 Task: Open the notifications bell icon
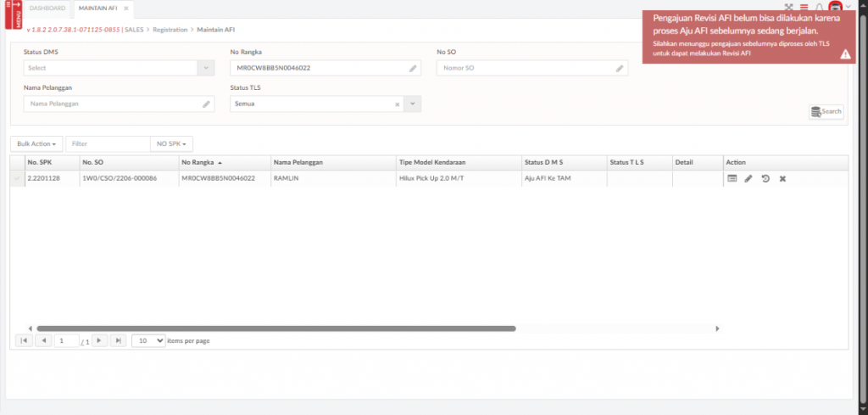click(x=819, y=8)
